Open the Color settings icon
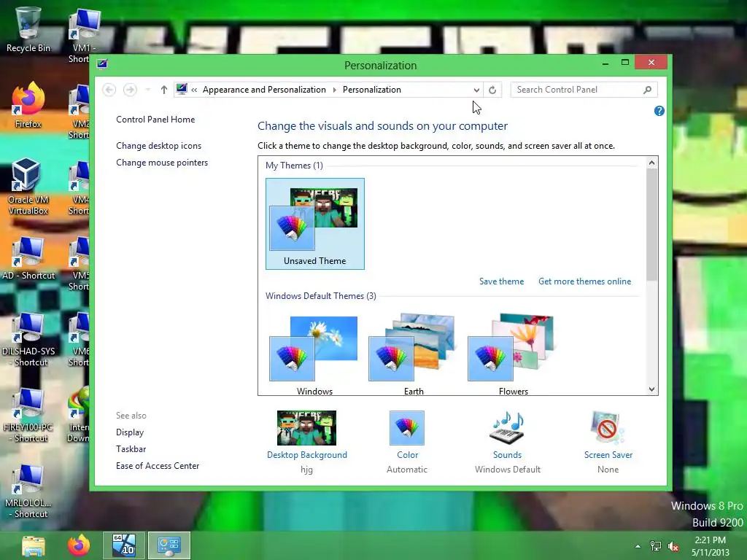Screen dimensions: 747x560 pos(407,427)
